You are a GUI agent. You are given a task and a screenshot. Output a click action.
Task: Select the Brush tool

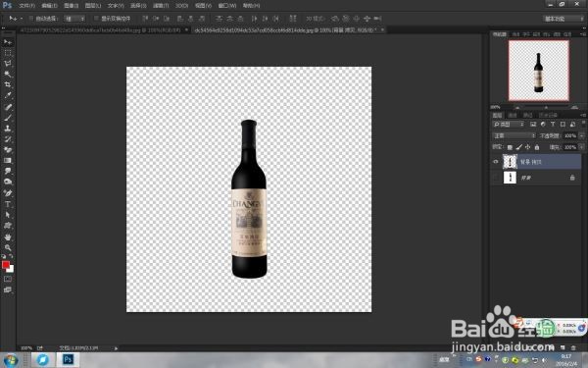point(8,118)
